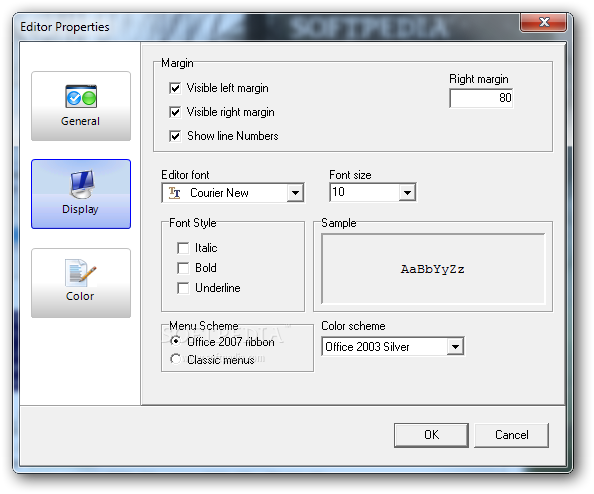The image size is (594, 494).
Task: Click the font TT icon in Editor font
Action: click(175, 193)
